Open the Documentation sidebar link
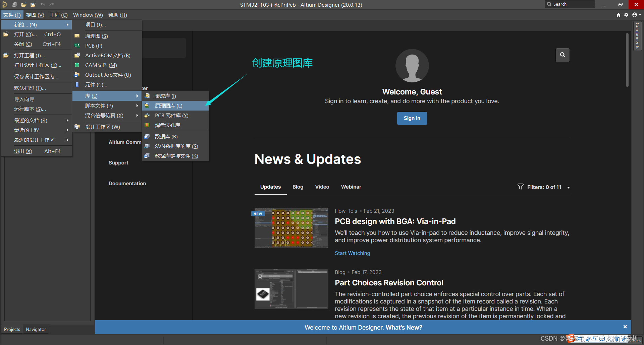Screen dimensions: 644x345 coord(127,184)
